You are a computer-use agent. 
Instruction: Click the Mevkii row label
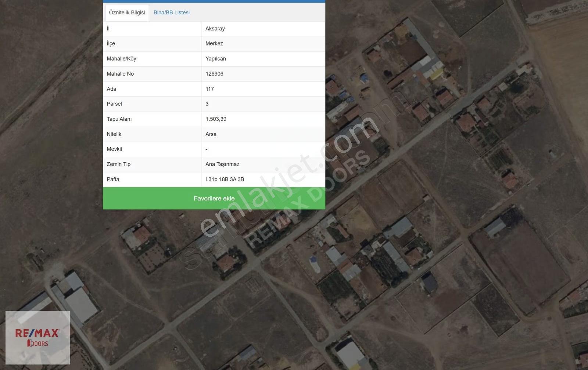pyautogui.click(x=114, y=149)
